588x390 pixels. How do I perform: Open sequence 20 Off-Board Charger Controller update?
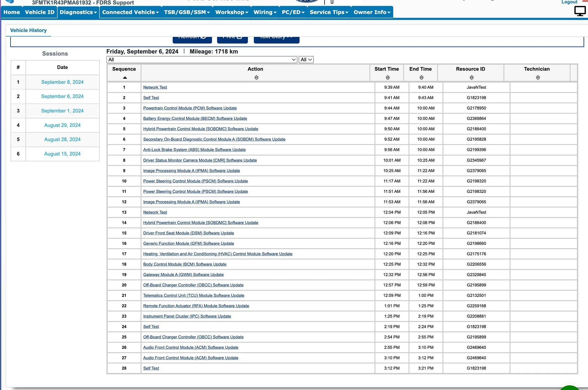[193, 285]
